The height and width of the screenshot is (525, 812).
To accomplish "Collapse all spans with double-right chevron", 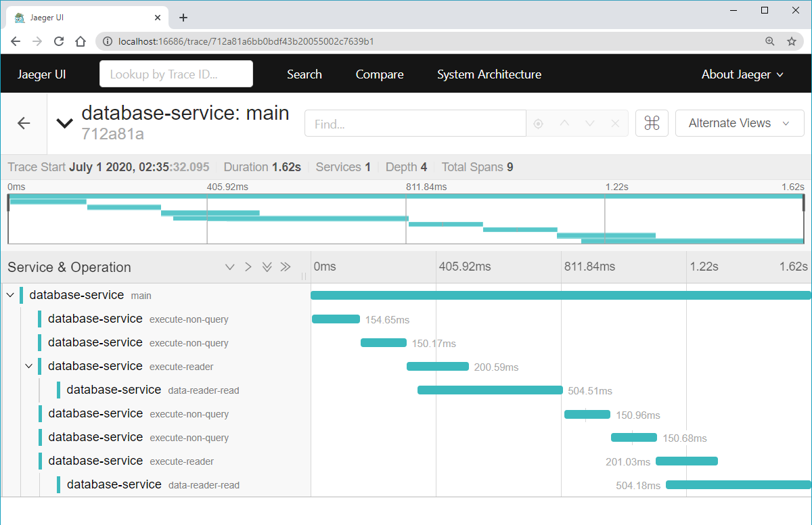I will (x=285, y=267).
